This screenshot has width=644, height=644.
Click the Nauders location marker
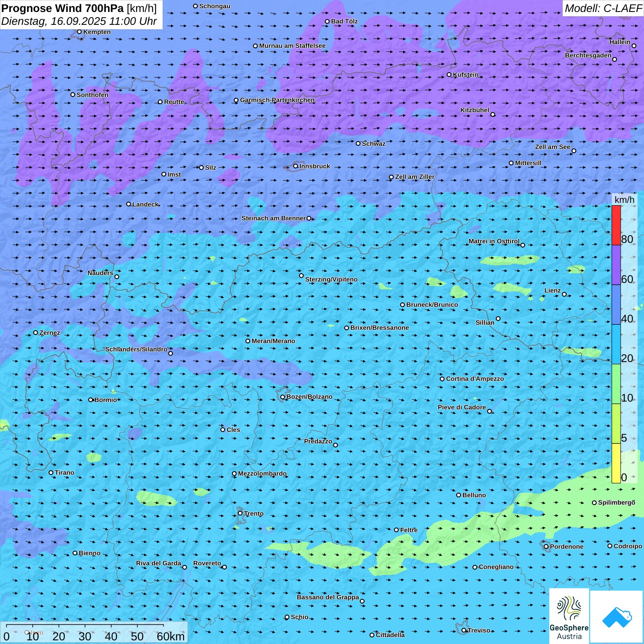point(117,276)
